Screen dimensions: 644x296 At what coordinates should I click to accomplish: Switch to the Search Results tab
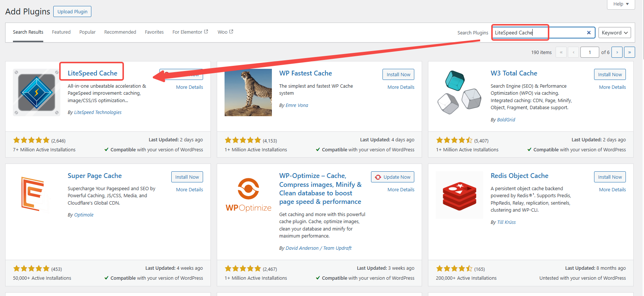(28, 32)
